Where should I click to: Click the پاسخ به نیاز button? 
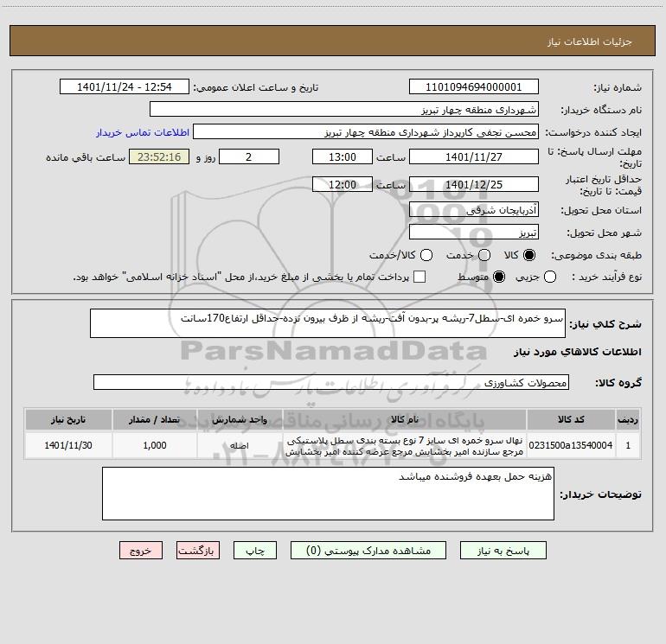(503, 551)
